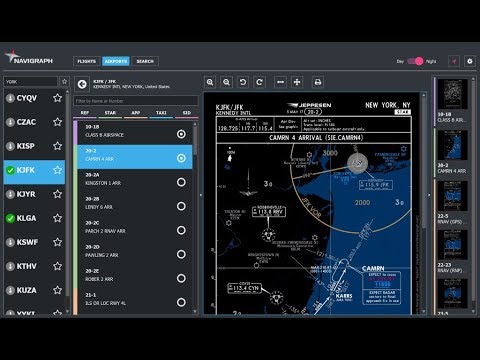The height and width of the screenshot is (360, 480).
Task: Switch to the STAR charts tab
Action: tap(110, 113)
